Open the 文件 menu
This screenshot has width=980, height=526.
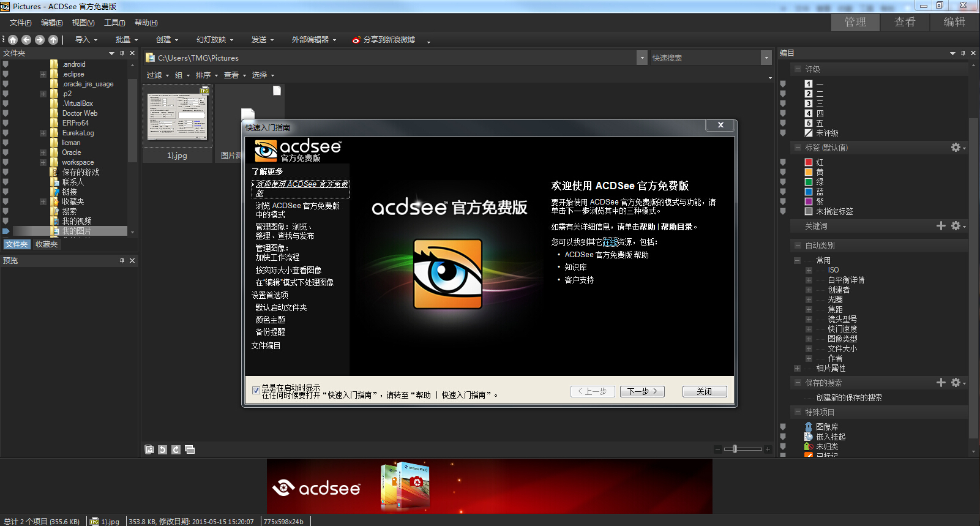tap(20, 23)
